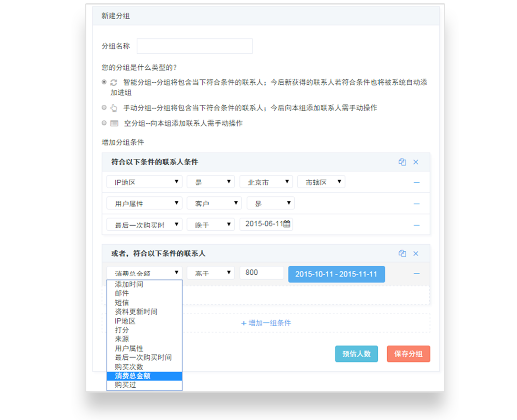Remove the 用户属性 condition row with its minus icon

tap(417, 204)
